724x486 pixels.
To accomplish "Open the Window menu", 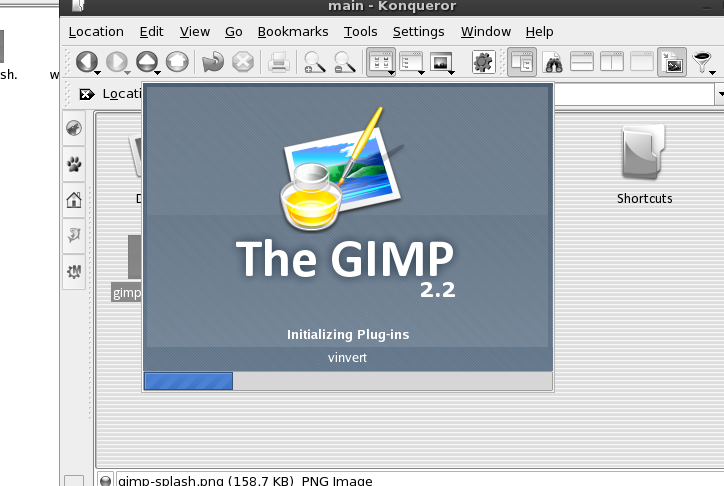I will pyautogui.click(x=486, y=31).
